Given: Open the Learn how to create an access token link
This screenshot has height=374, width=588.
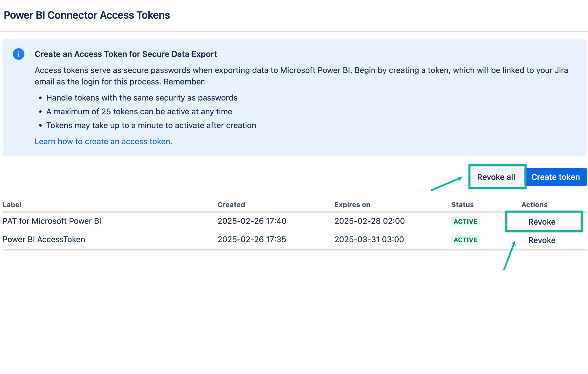Looking at the screenshot, I should click(103, 141).
